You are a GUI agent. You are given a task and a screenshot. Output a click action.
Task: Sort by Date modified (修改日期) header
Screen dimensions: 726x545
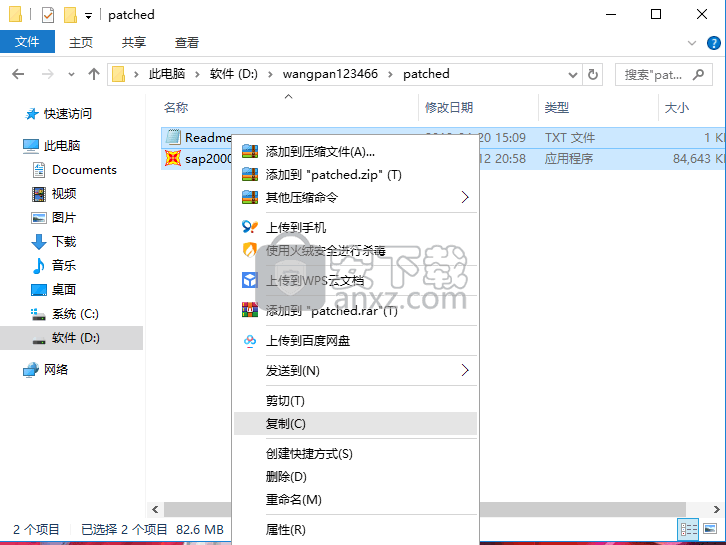click(x=479, y=107)
